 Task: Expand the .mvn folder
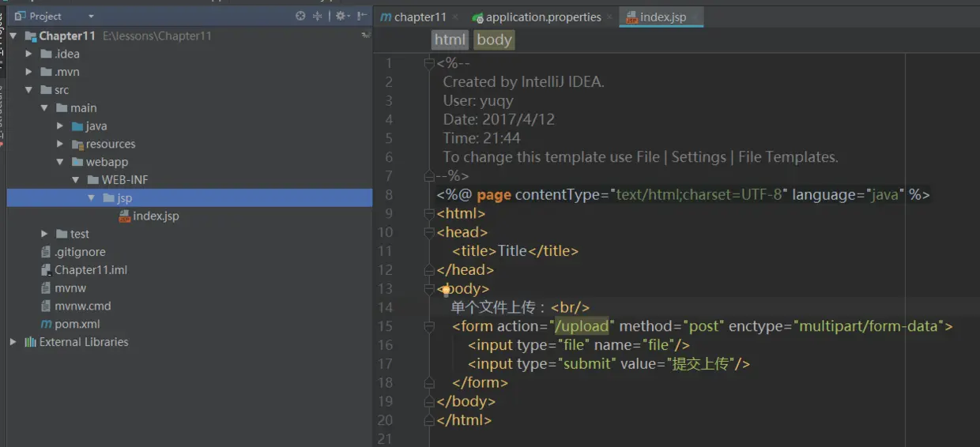(29, 72)
